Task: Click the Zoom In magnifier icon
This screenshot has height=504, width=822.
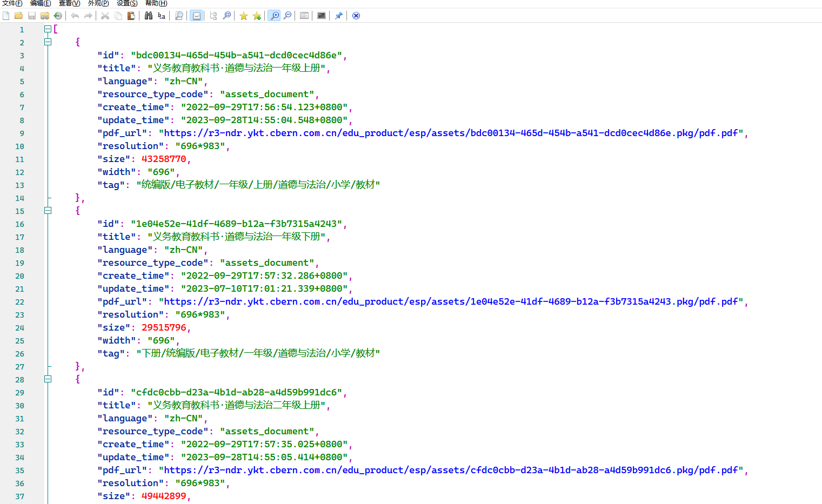Action: (274, 16)
